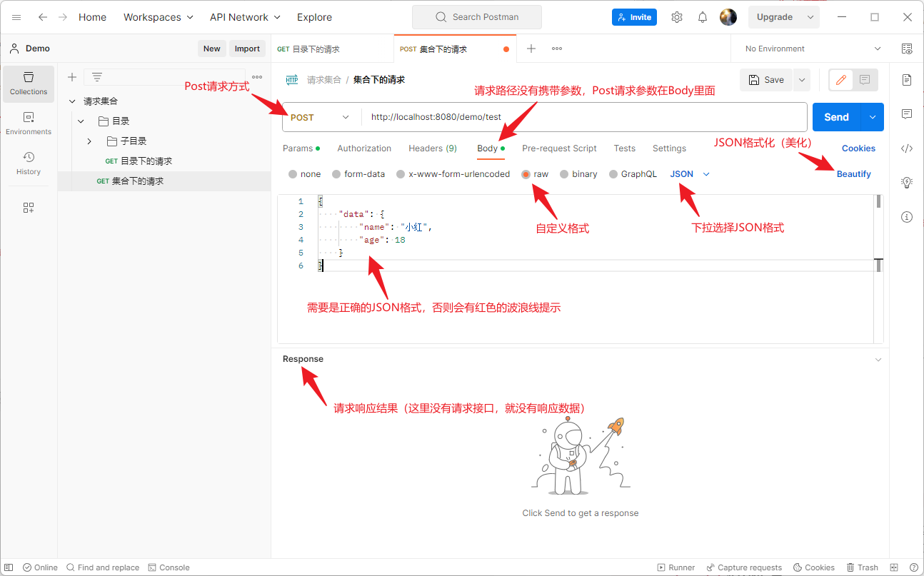Open the POST method dropdown
This screenshot has height=576, width=924.
(321, 117)
